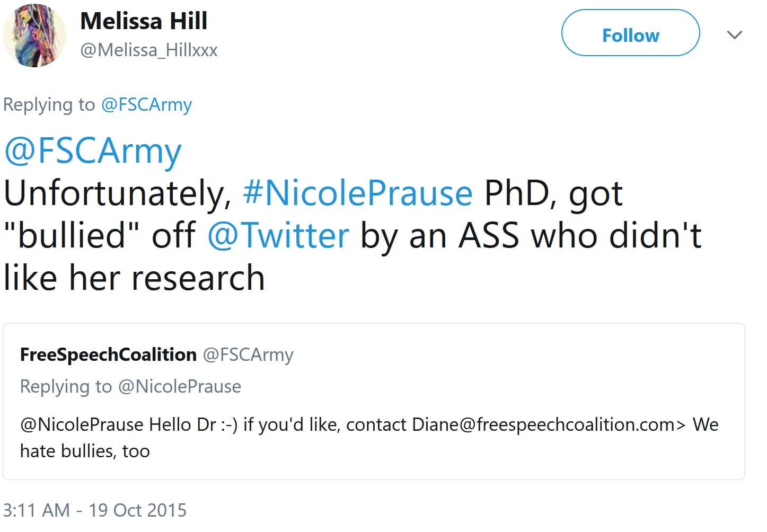Click the @Melissa_Hillxxx handle
This screenshot has height=532, width=767.
(149, 50)
